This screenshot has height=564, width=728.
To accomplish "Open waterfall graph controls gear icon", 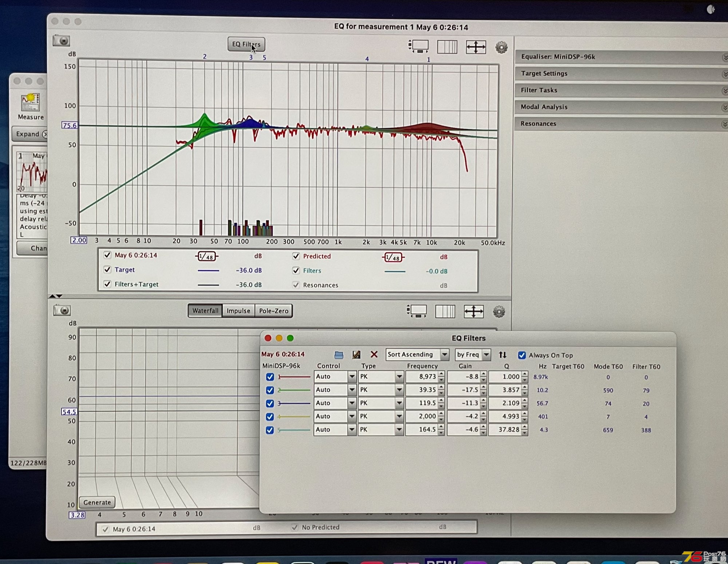I will click(x=499, y=312).
